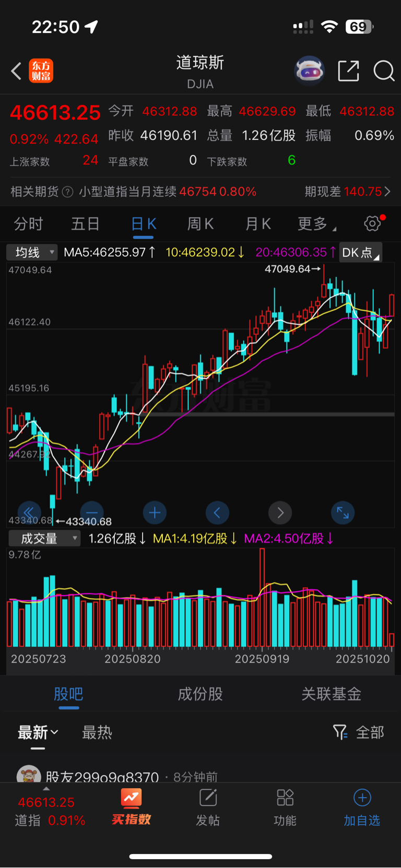The height and width of the screenshot is (868, 401).
Task: Tap the share export icon
Action: pyautogui.click(x=349, y=70)
